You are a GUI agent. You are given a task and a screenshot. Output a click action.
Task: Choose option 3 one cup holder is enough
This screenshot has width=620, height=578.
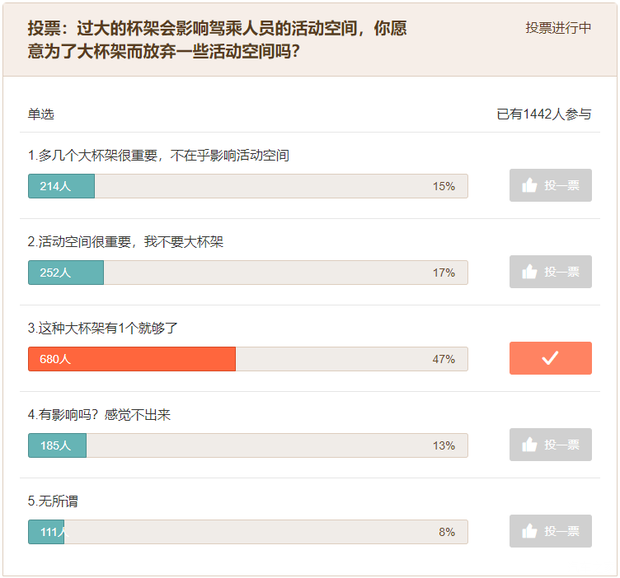coord(103,328)
